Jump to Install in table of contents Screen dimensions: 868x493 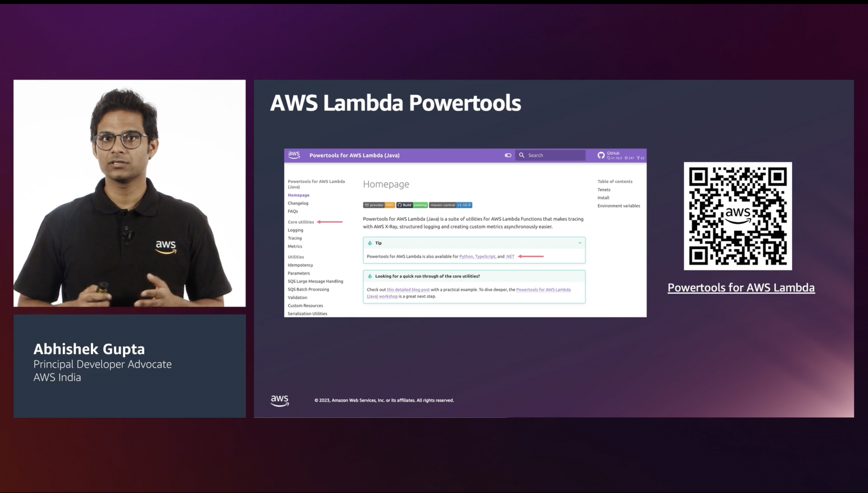[x=603, y=198]
